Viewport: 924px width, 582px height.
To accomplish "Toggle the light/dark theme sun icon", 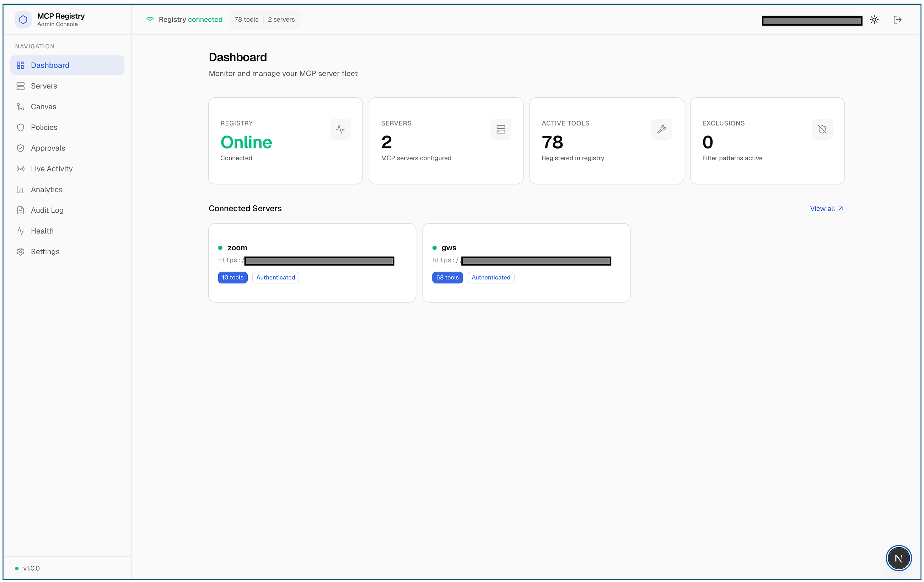I will tap(875, 20).
